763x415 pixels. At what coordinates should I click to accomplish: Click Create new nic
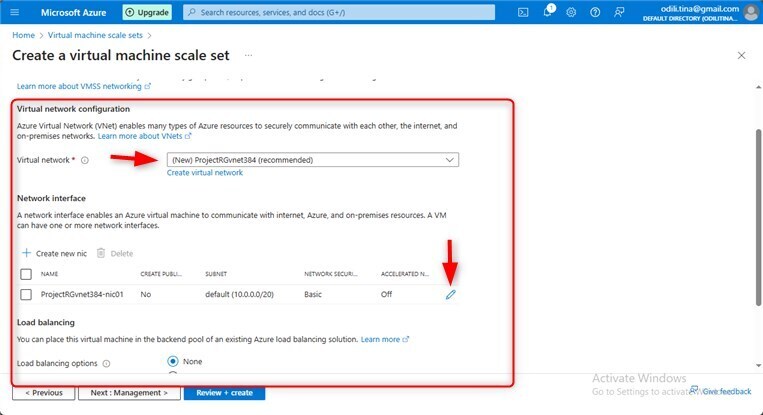(x=54, y=253)
